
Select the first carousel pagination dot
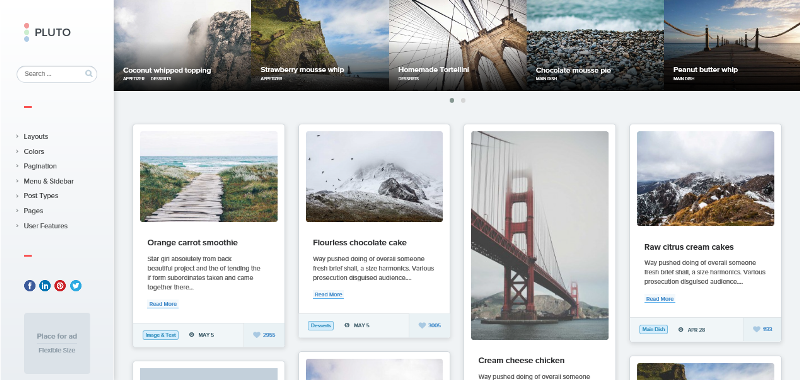pos(452,100)
